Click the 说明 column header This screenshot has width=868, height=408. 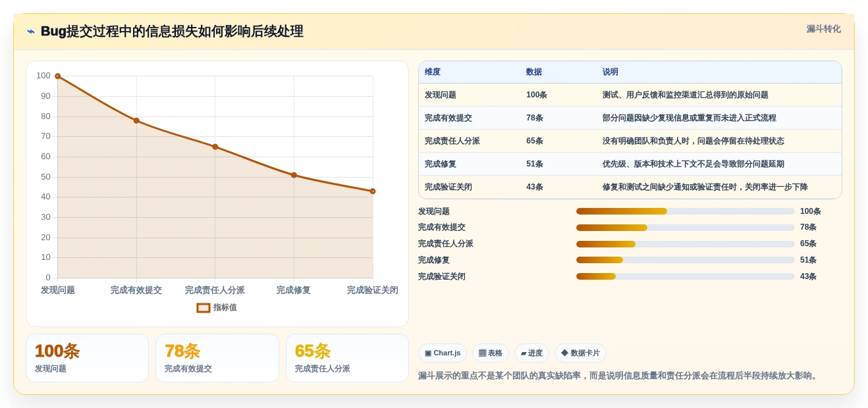pos(610,72)
